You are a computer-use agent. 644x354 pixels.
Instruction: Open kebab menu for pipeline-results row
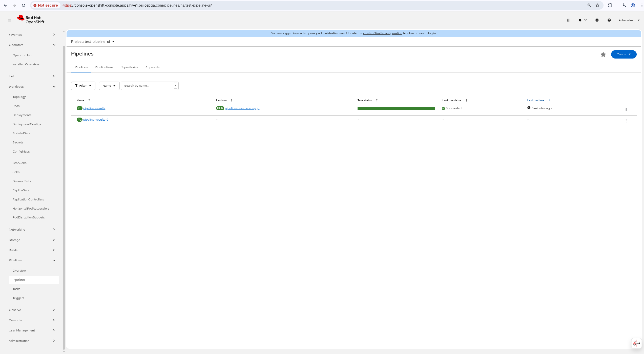pyautogui.click(x=626, y=109)
